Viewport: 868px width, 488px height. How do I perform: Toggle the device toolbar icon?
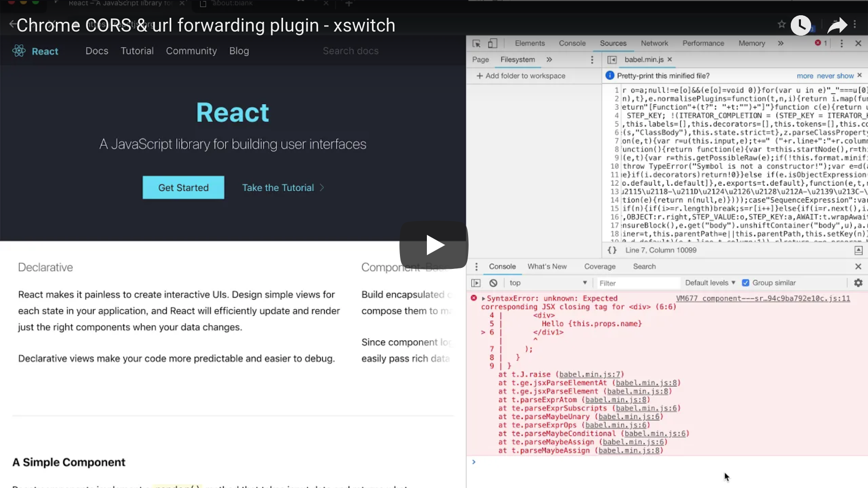click(x=492, y=43)
